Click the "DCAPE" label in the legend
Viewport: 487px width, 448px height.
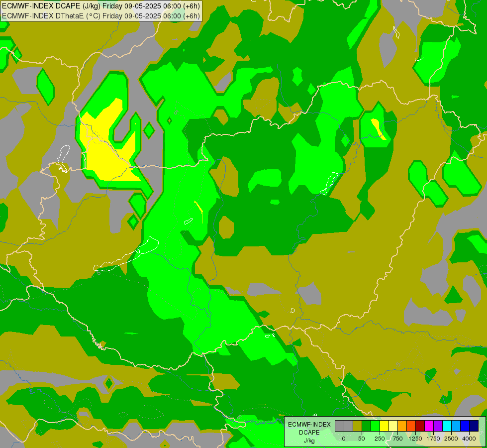(309, 433)
